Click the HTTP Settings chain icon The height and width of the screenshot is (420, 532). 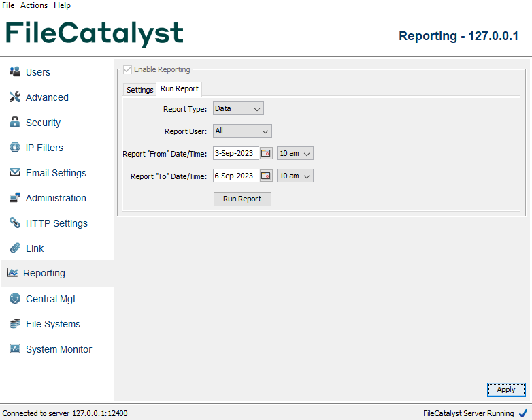pos(15,223)
